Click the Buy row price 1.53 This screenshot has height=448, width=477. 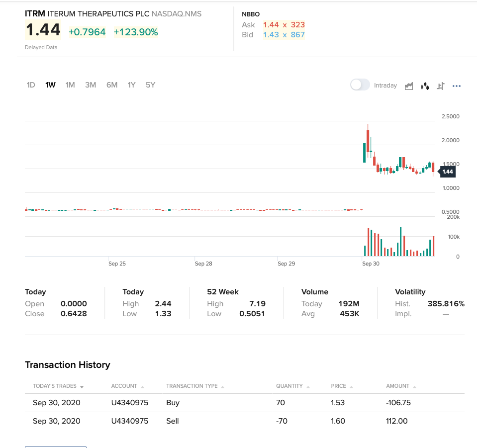[338, 403]
